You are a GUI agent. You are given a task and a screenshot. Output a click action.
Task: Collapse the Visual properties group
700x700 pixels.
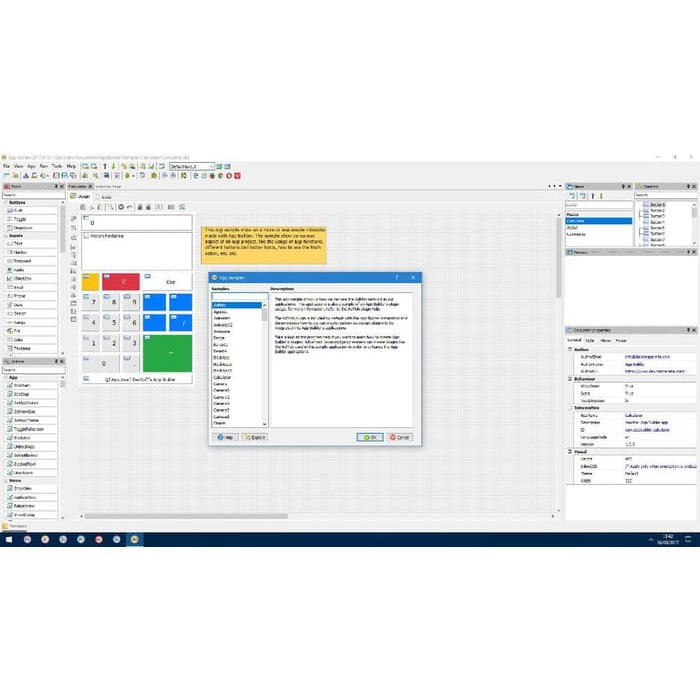click(570, 452)
